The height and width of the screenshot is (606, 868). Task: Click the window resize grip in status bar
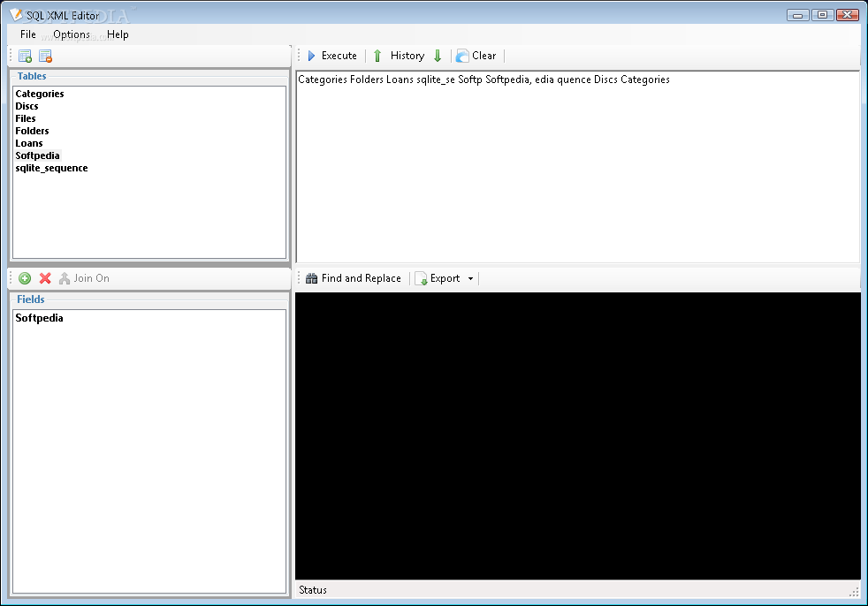(x=854, y=591)
